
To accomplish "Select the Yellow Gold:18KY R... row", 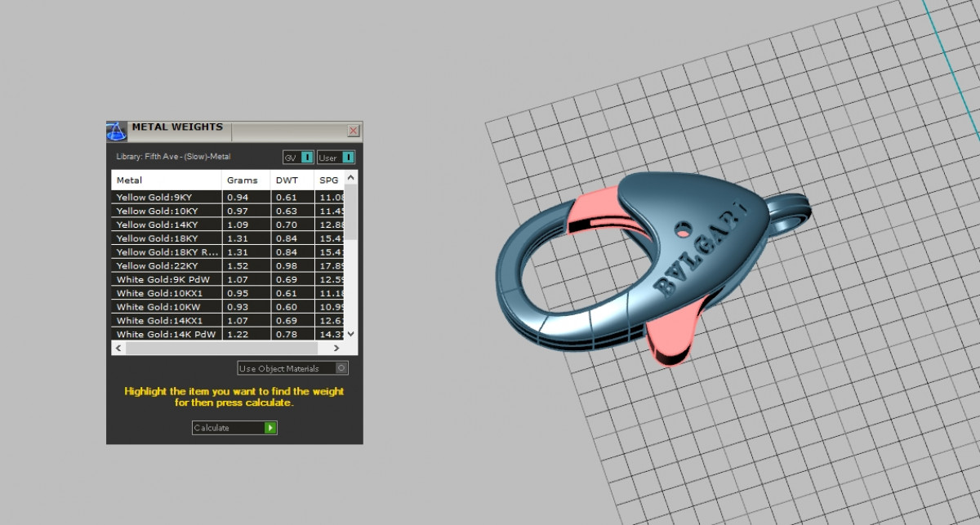I will tap(228, 252).
